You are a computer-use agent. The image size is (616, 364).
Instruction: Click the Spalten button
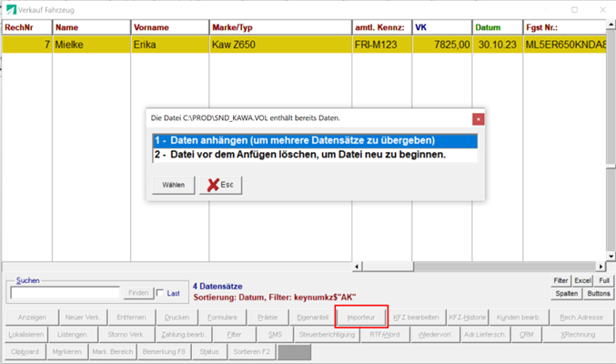(565, 294)
